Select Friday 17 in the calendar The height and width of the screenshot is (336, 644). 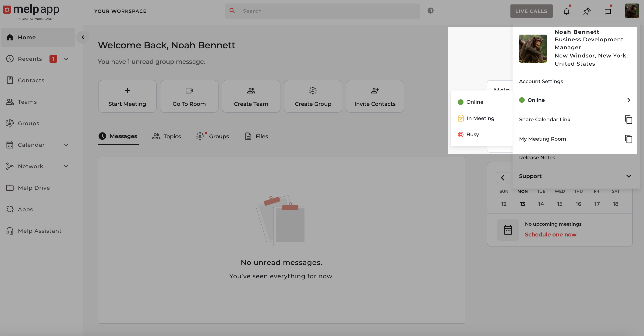(x=597, y=204)
